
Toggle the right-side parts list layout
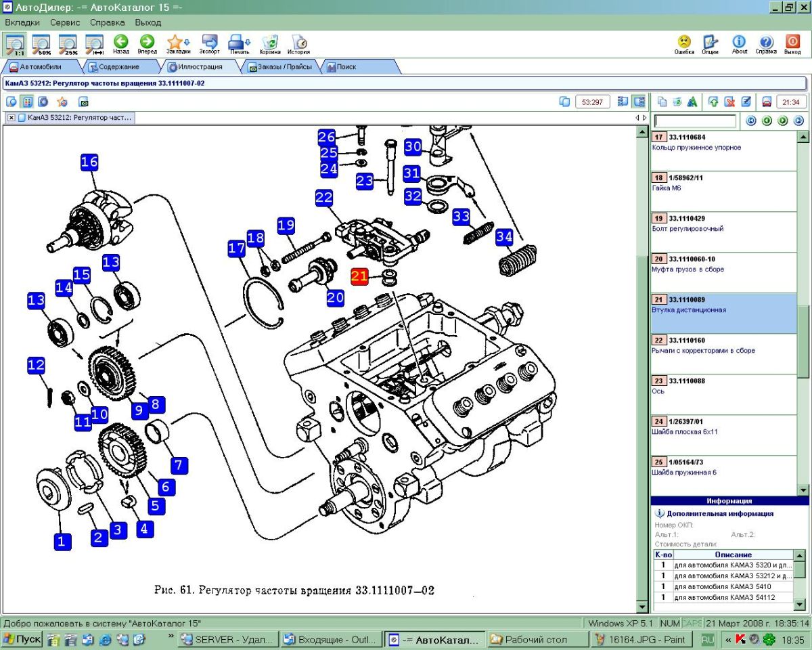(x=638, y=102)
